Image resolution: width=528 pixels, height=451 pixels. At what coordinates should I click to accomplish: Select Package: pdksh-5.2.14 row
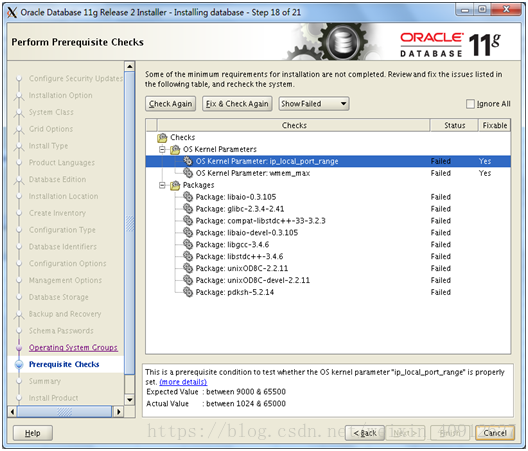328,292
